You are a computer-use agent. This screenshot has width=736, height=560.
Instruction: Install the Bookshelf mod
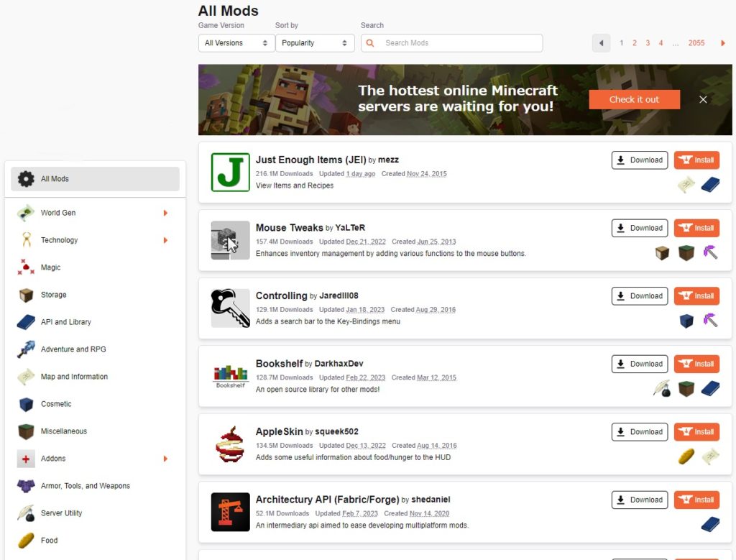696,364
